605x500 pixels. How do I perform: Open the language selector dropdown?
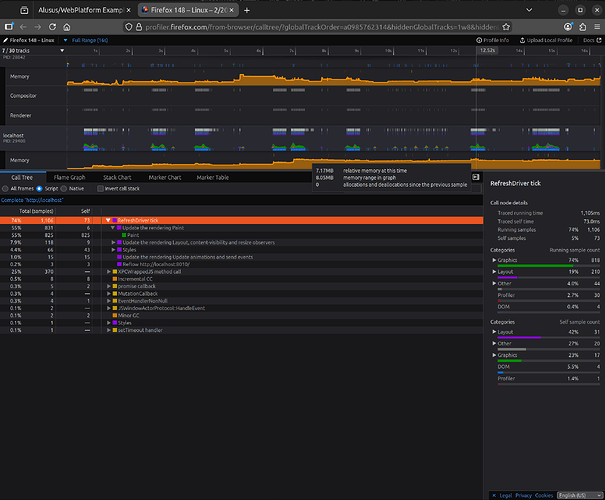click(577, 496)
